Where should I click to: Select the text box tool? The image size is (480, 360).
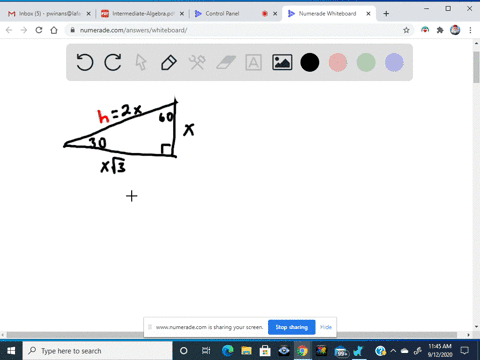pos(253,62)
